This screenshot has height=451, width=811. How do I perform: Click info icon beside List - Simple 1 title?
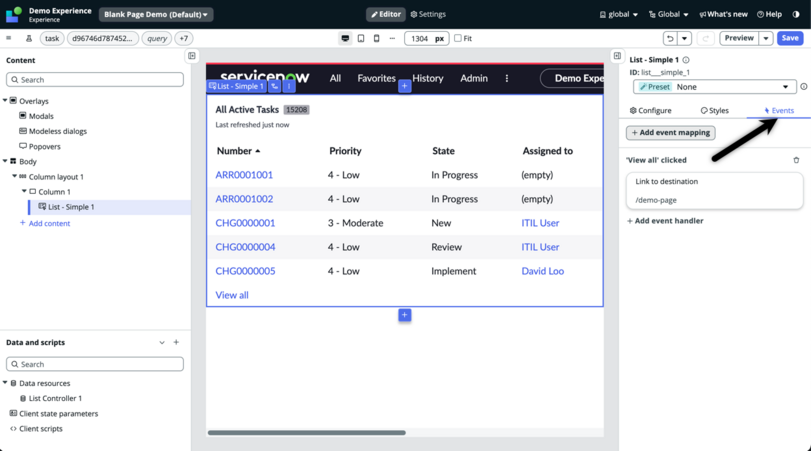(x=686, y=60)
